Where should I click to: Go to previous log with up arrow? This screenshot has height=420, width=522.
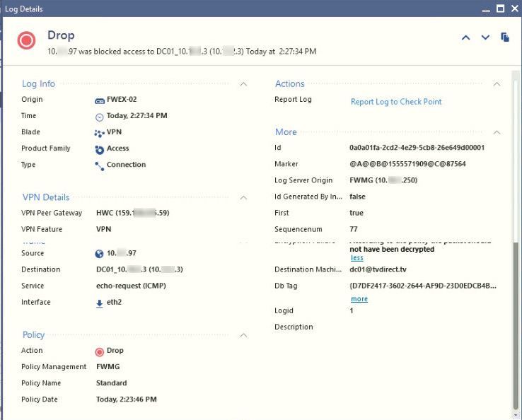(x=465, y=37)
